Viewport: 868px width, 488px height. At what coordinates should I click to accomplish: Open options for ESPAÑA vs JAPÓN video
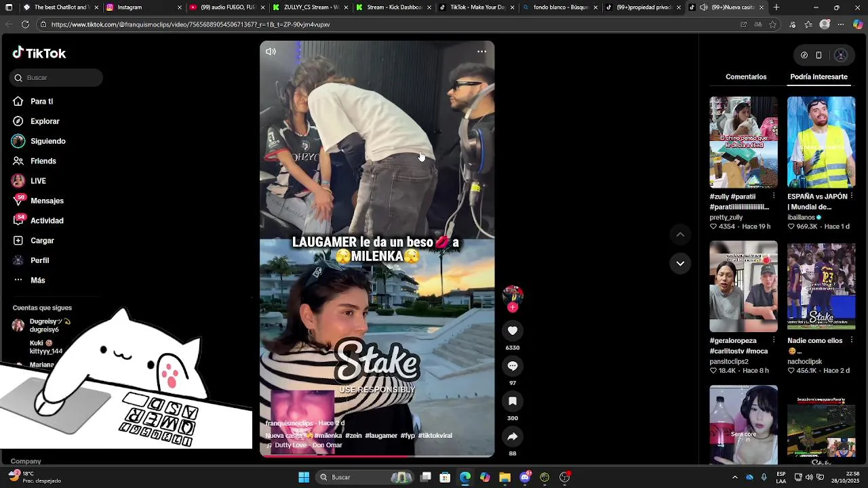pos(852,197)
